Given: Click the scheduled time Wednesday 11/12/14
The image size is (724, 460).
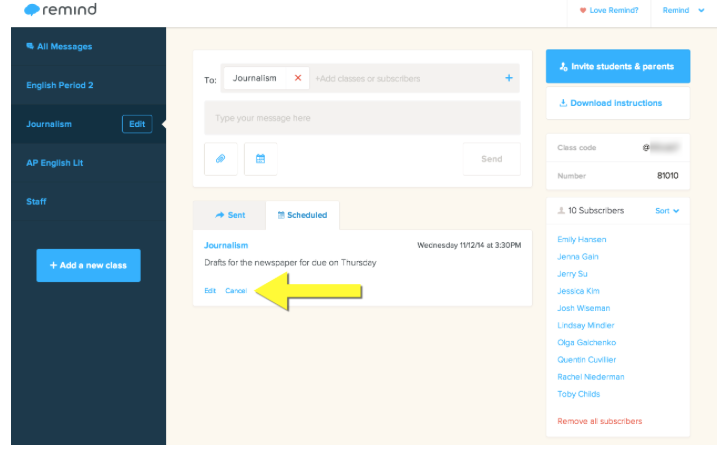Looking at the screenshot, I should pos(469,245).
